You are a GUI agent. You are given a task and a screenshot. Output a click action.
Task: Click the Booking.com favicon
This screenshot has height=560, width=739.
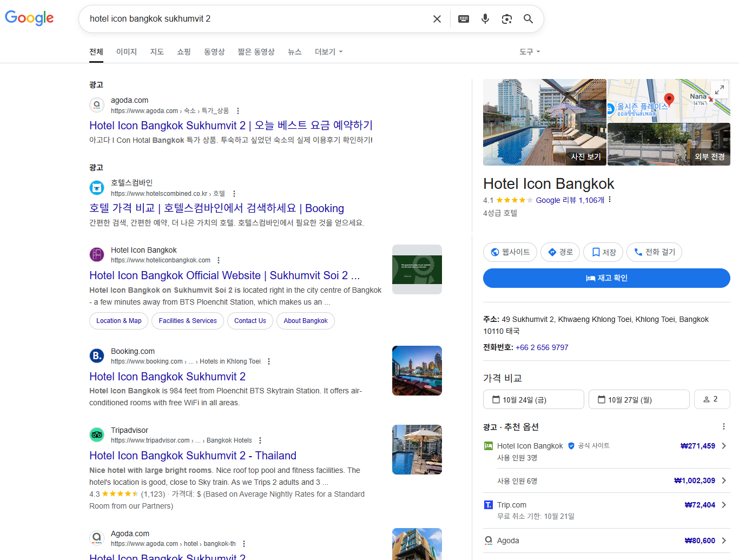(x=96, y=355)
